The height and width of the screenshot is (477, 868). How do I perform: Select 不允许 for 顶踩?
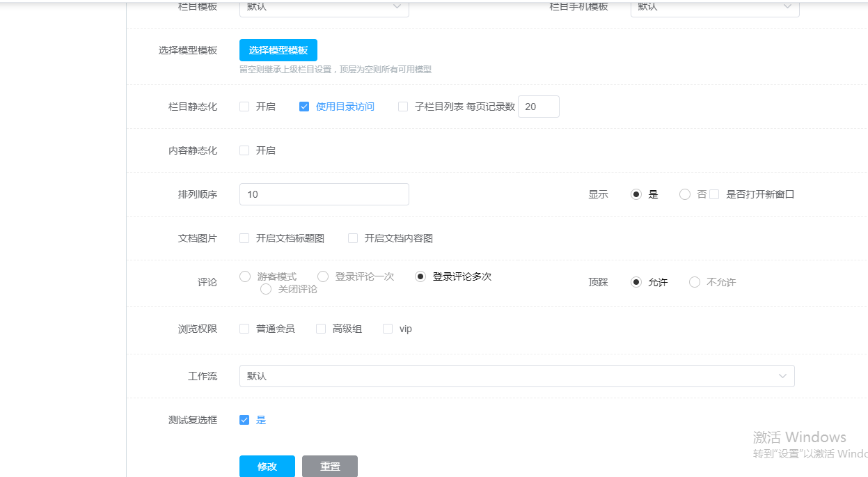695,282
